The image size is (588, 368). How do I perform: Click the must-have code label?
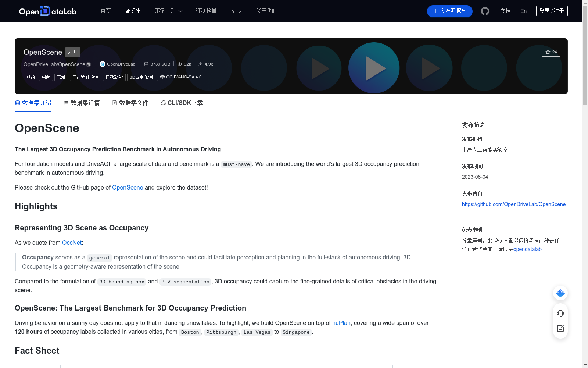(x=236, y=164)
